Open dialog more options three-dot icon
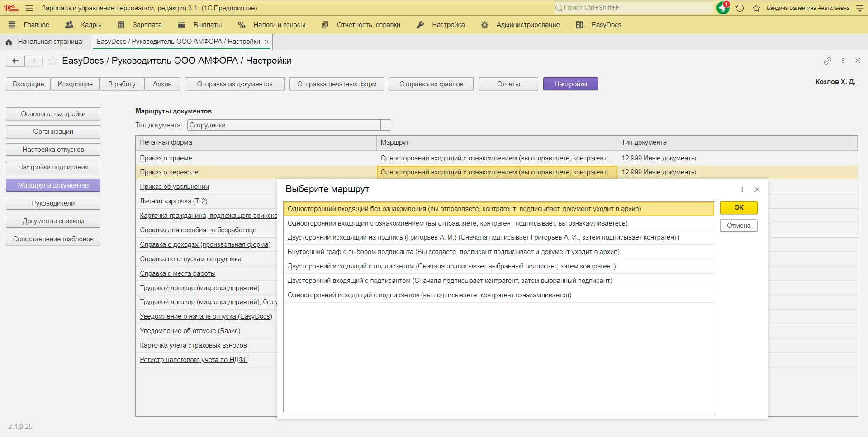Screen dimensions: 868x437 [x=742, y=189]
